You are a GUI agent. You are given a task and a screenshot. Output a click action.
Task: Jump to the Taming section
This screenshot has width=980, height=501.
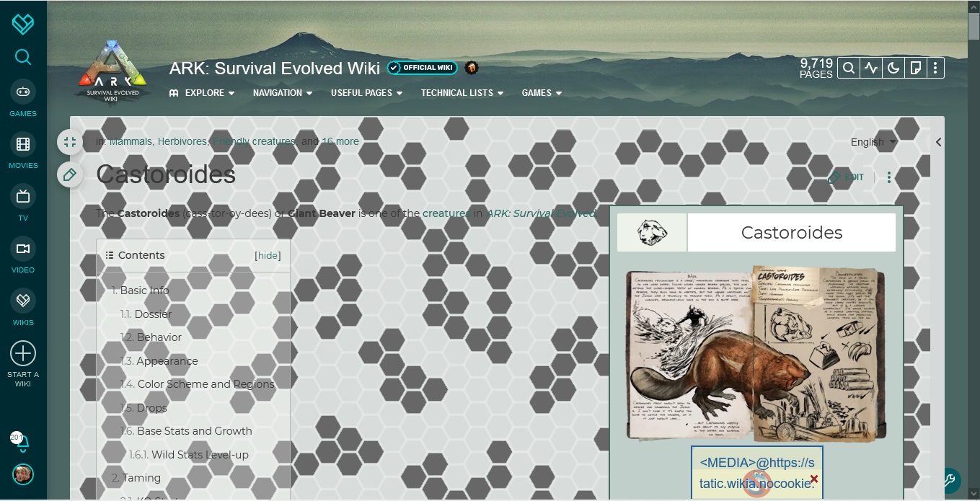(x=136, y=478)
